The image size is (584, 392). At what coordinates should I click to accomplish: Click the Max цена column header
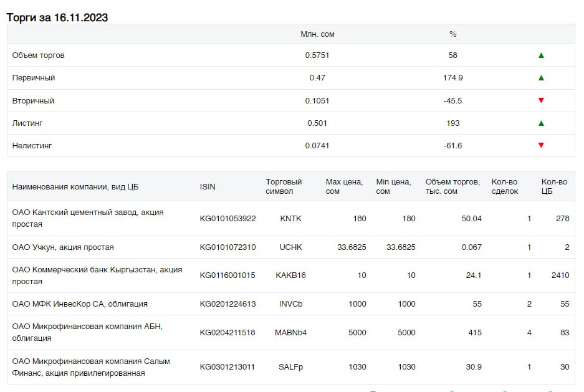pyautogui.click(x=344, y=186)
